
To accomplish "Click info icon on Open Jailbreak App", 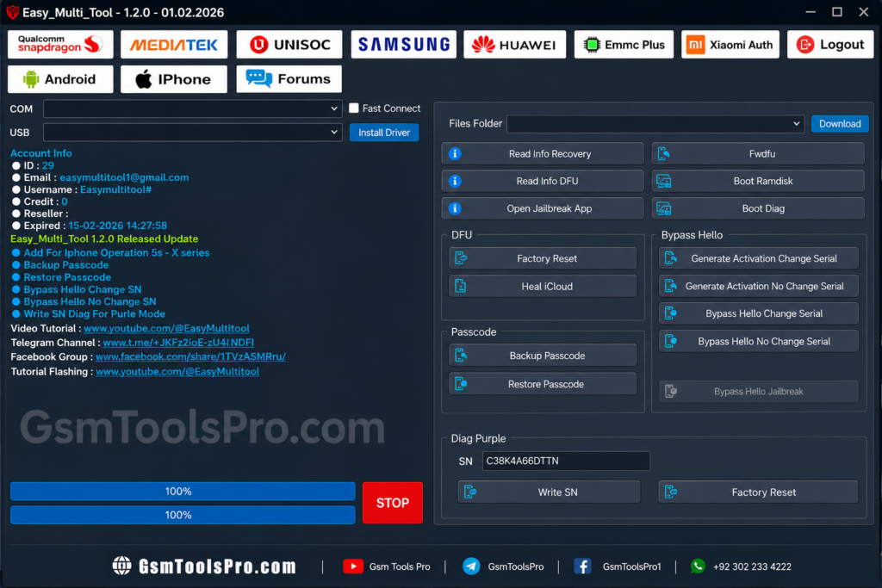I will click(455, 208).
